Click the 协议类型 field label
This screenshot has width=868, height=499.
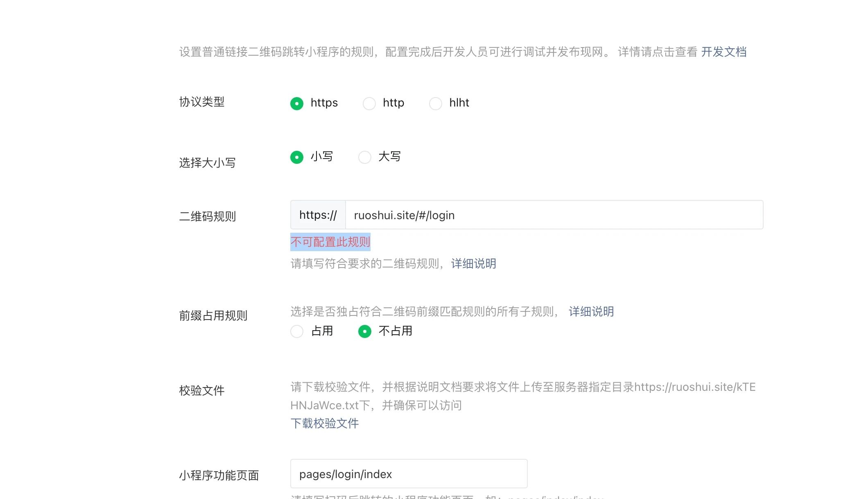[202, 102]
